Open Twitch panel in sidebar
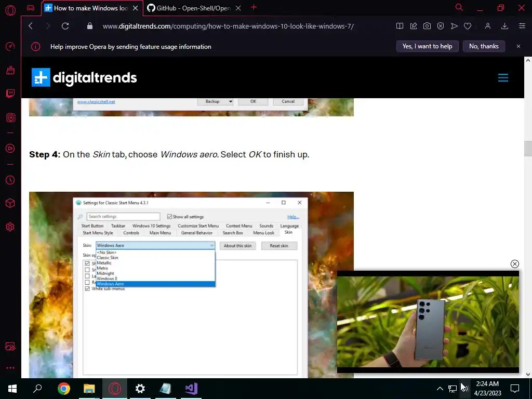The image size is (532, 399). pyautogui.click(x=10, y=94)
